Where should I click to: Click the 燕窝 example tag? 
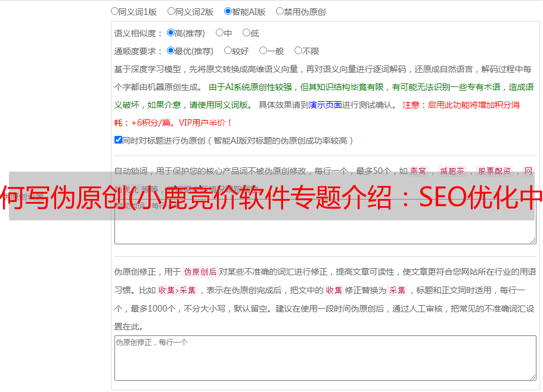pyautogui.click(x=418, y=171)
